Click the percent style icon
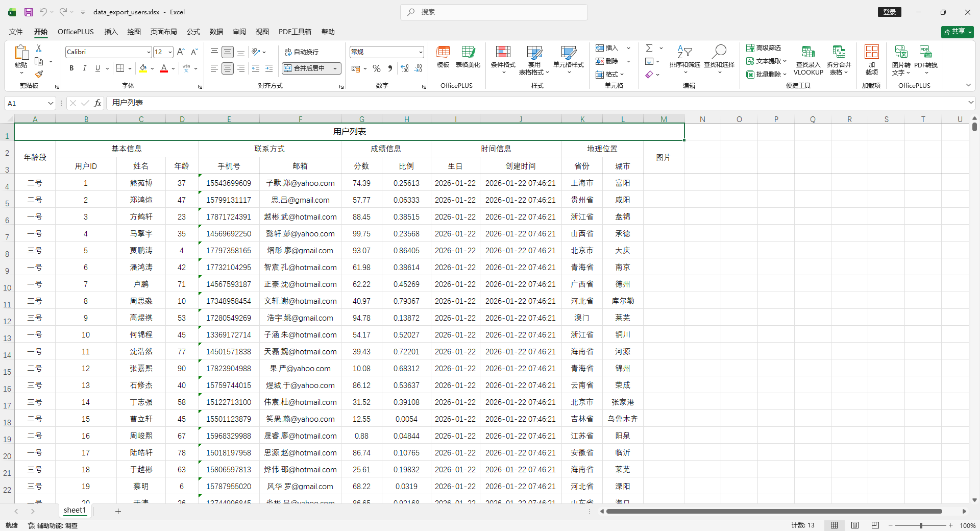 point(377,68)
